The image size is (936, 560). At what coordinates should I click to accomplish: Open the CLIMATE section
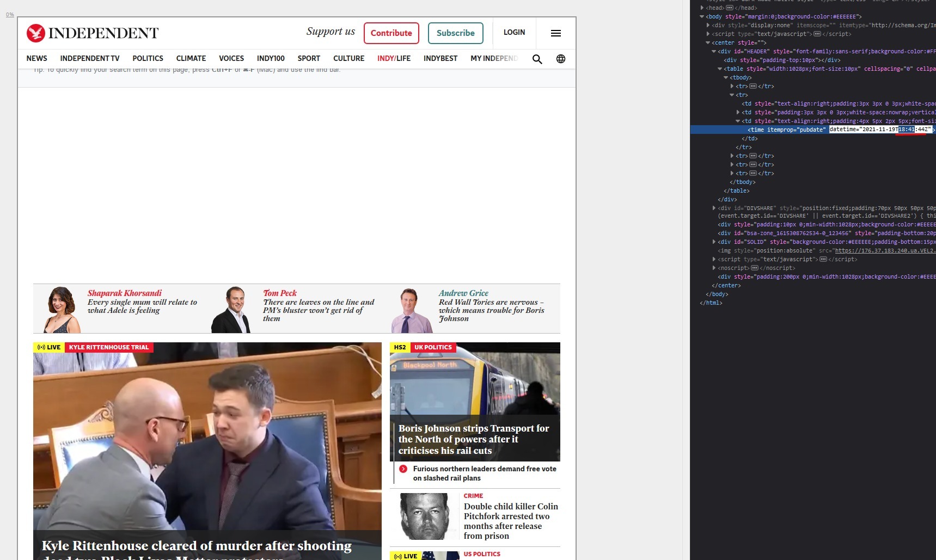coord(191,58)
